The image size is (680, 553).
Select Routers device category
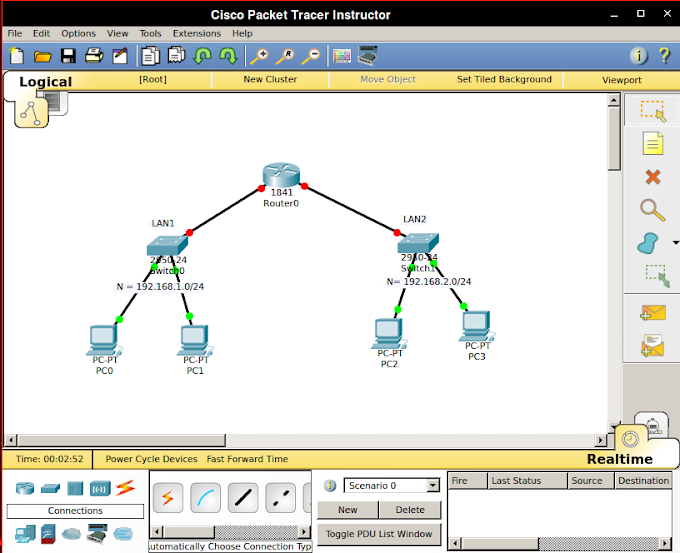(x=25, y=488)
